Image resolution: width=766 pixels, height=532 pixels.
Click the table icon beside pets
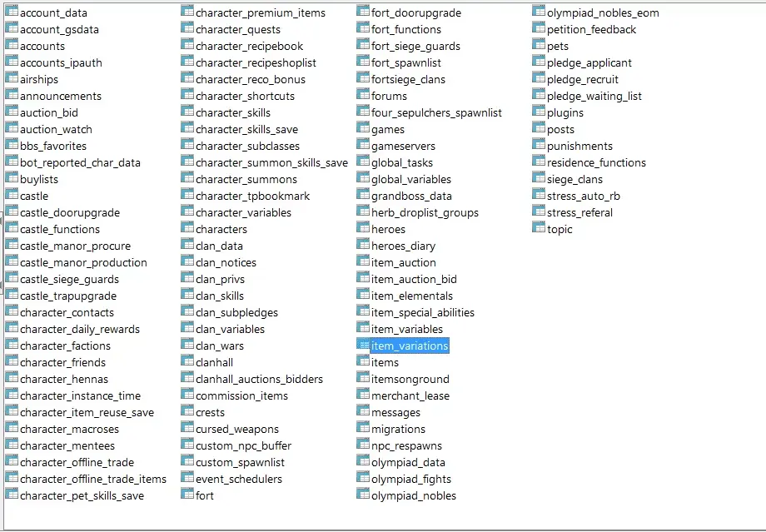coord(539,44)
